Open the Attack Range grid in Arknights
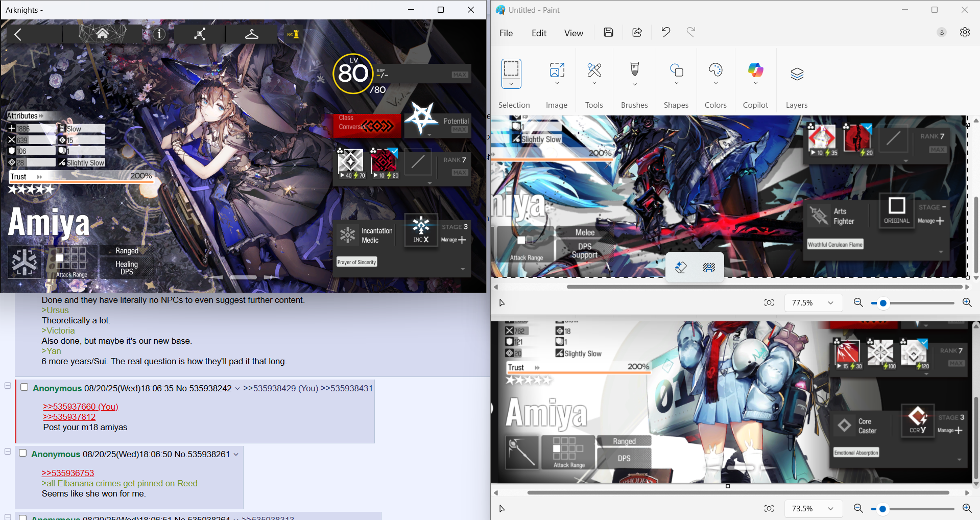Screen dimensions: 980x520 click(71, 262)
